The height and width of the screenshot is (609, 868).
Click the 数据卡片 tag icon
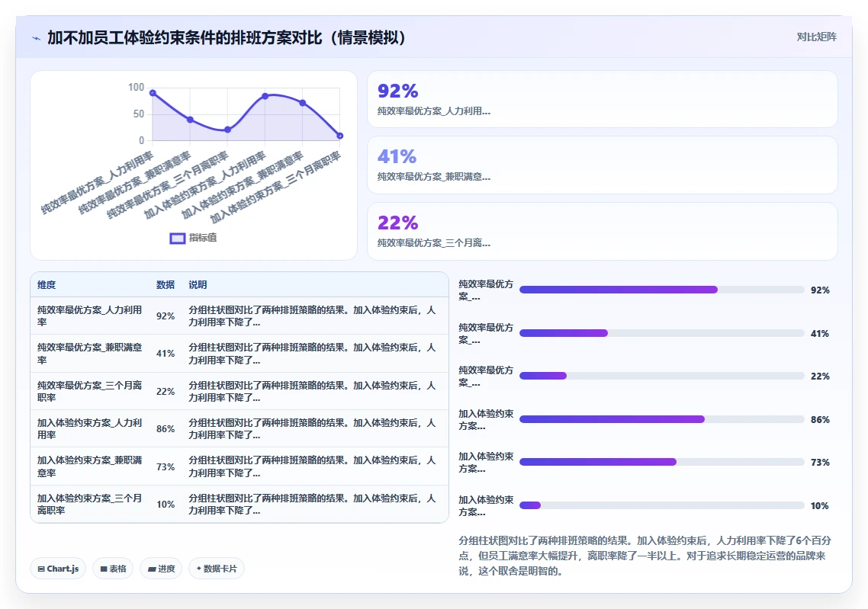click(199, 568)
